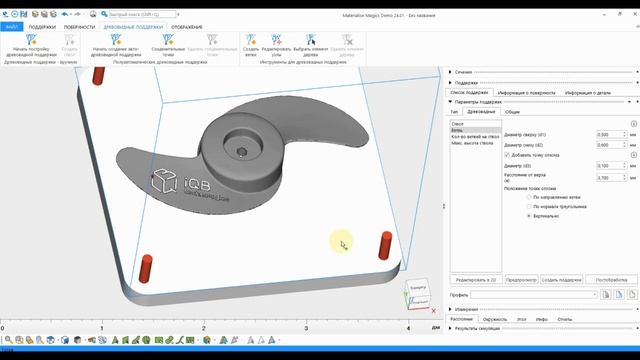Select the tree element selection tool
The height and width of the screenshot is (360, 640).
tap(311, 45)
